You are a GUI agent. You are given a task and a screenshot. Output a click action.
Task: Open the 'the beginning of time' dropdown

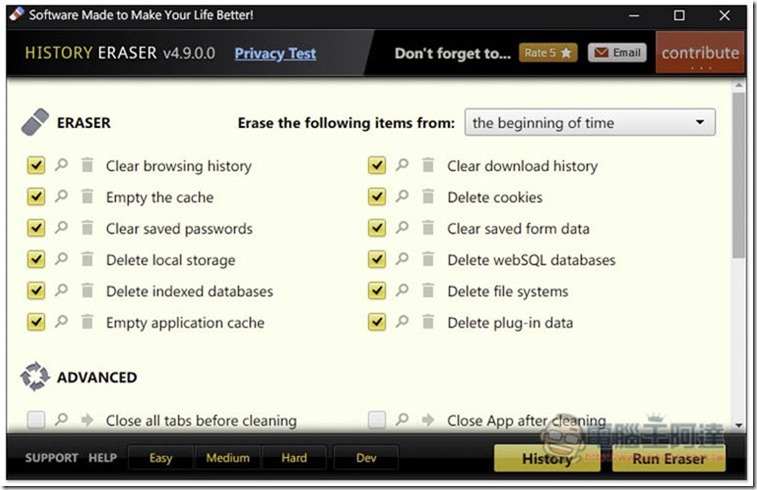click(x=590, y=123)
